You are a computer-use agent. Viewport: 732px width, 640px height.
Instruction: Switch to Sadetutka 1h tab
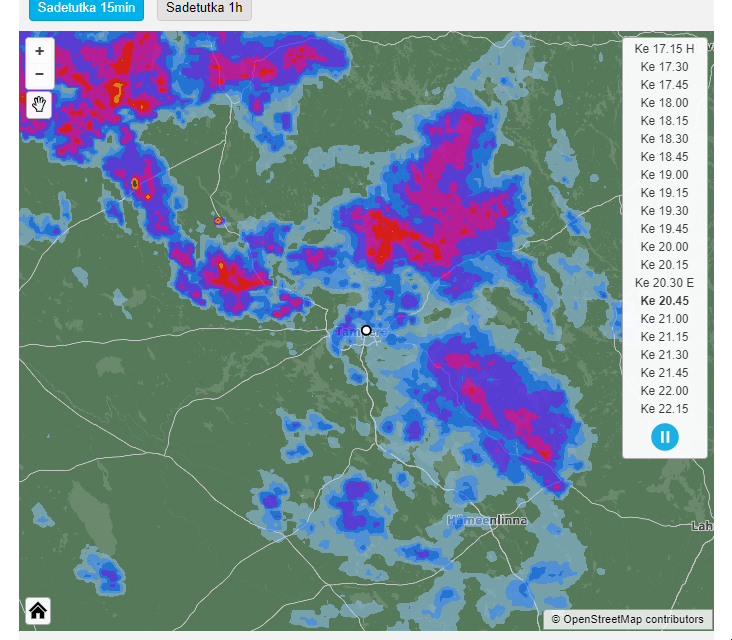coord(204,8)
